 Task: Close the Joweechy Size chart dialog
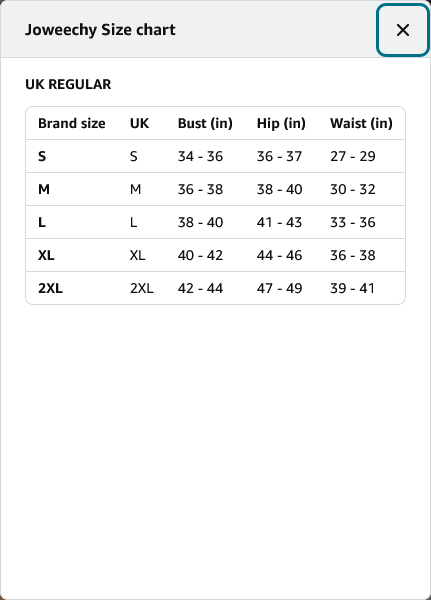[x=403, y=30]
